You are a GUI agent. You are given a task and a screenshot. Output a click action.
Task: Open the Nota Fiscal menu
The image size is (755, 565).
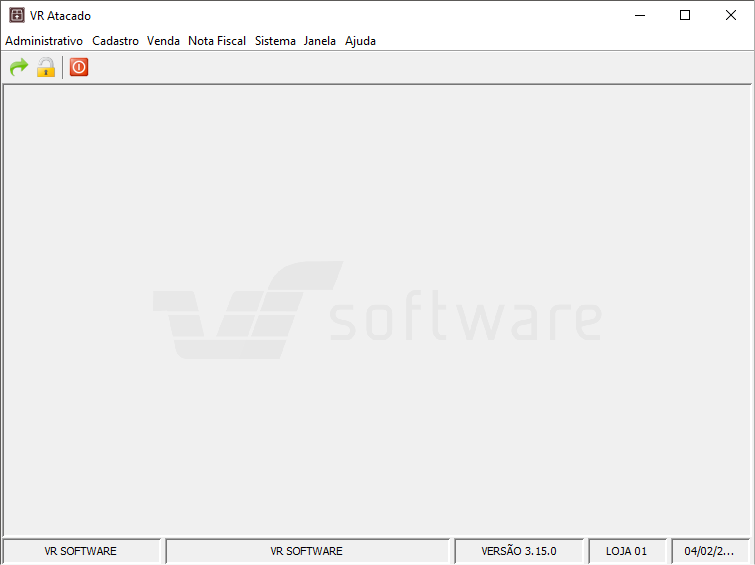coord(217,41)
